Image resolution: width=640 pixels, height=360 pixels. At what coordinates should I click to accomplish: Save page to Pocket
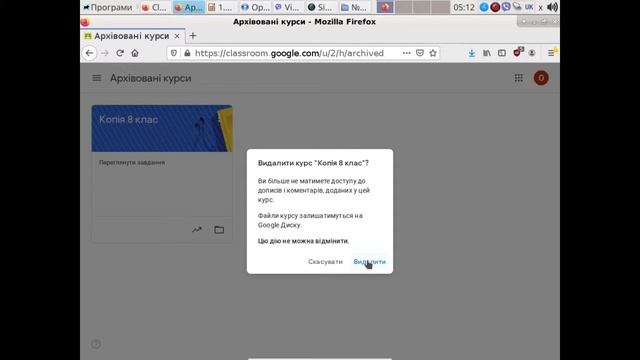coord(420,53)
